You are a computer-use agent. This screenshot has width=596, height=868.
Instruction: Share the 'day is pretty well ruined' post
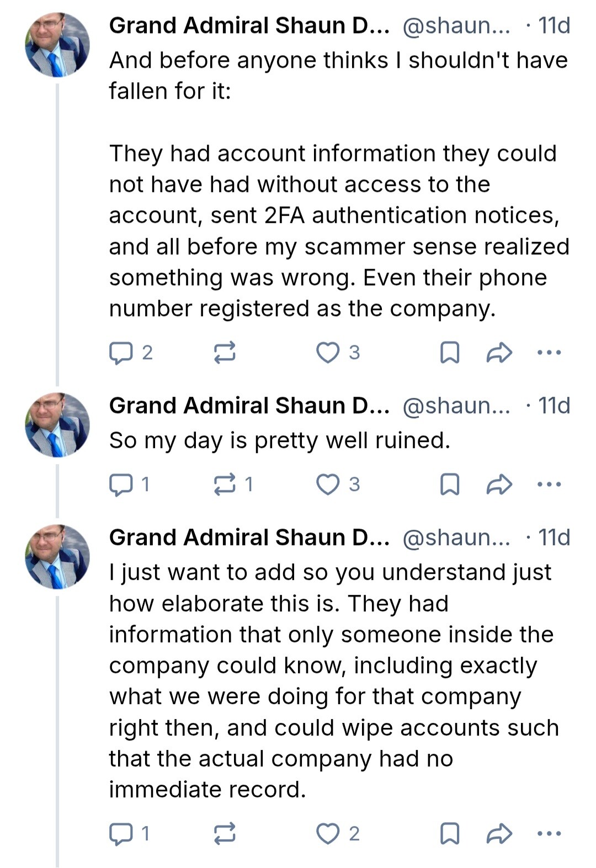pos(499,484)
